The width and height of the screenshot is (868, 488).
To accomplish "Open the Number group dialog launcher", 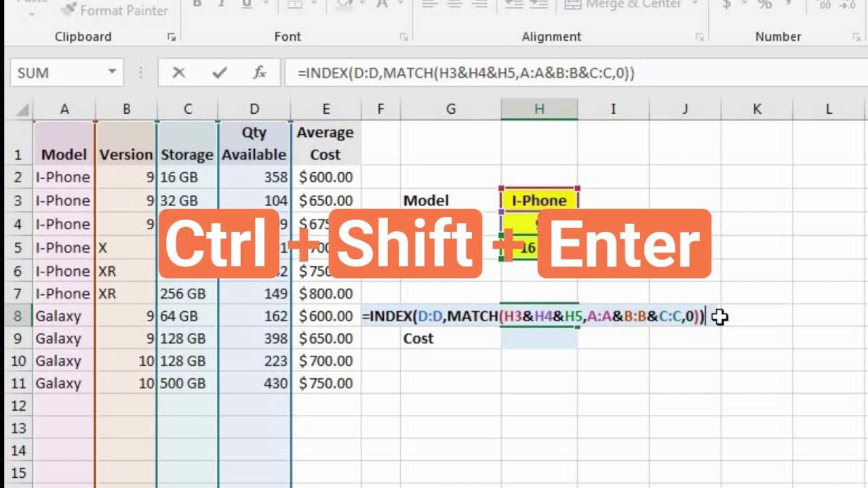I will coord(856,37).
